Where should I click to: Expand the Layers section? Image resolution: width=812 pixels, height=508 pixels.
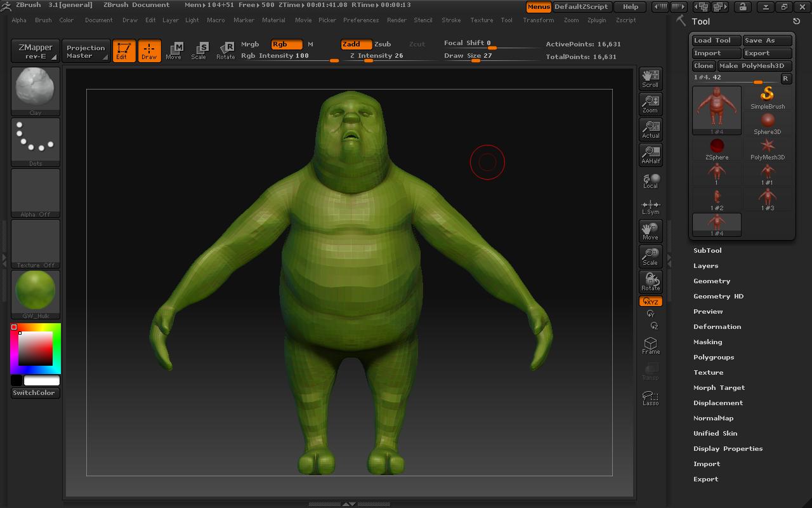tap(705, 265)
